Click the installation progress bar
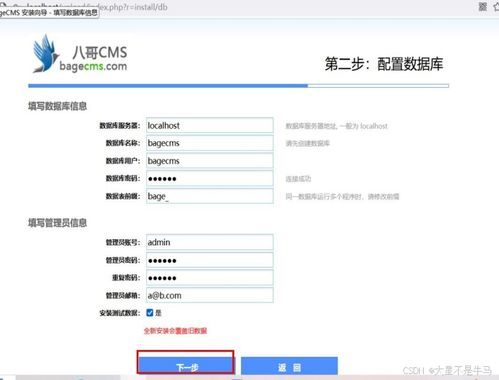Image resolution: width=499 pixels, height=380 pixels. pos(238,86)
